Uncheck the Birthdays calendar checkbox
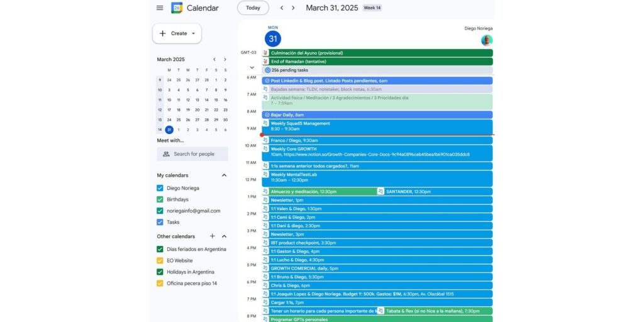 point(160,199)
